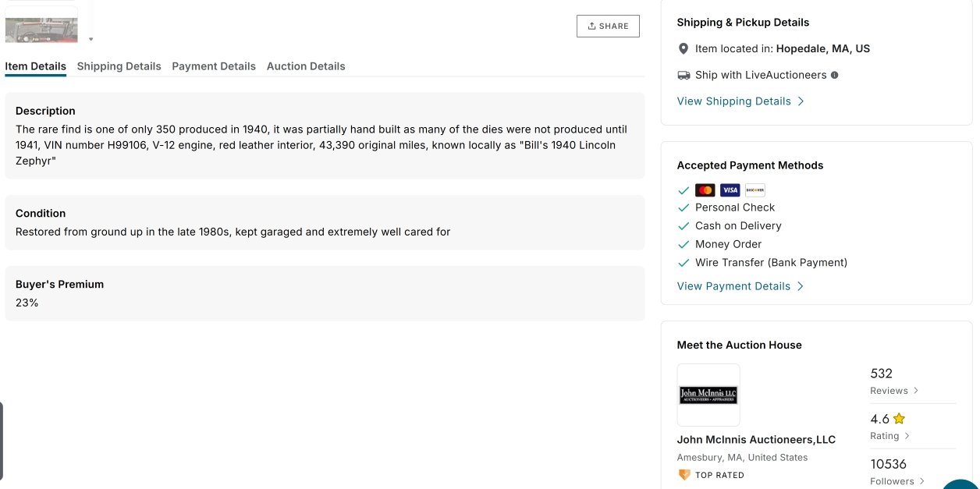Switch to the Auction Details tab
Viewport: 980px width, 489px height.
(x=306, y=66)
